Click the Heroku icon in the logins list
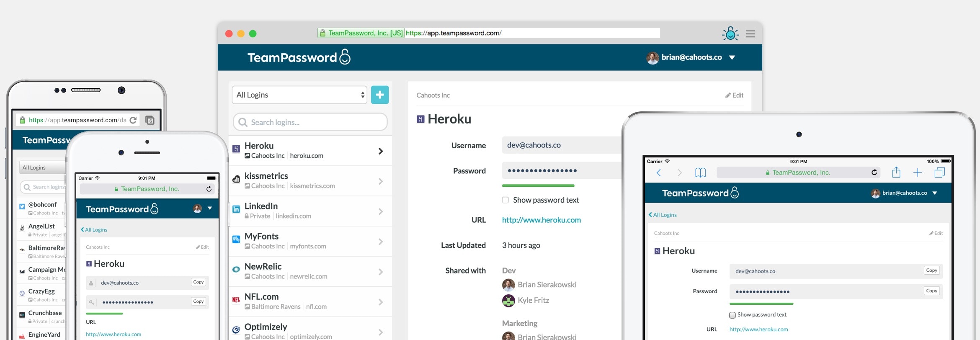 coord(236,148)
